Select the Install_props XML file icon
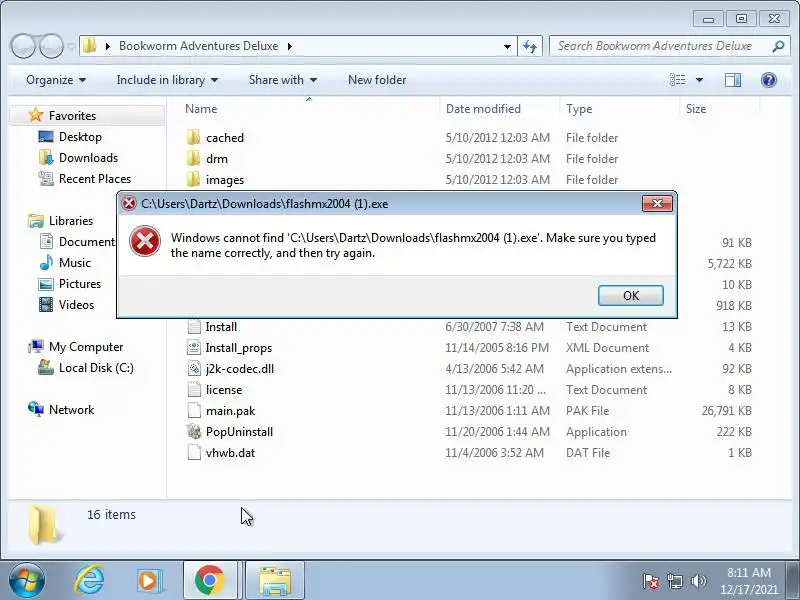 point(194,347)
